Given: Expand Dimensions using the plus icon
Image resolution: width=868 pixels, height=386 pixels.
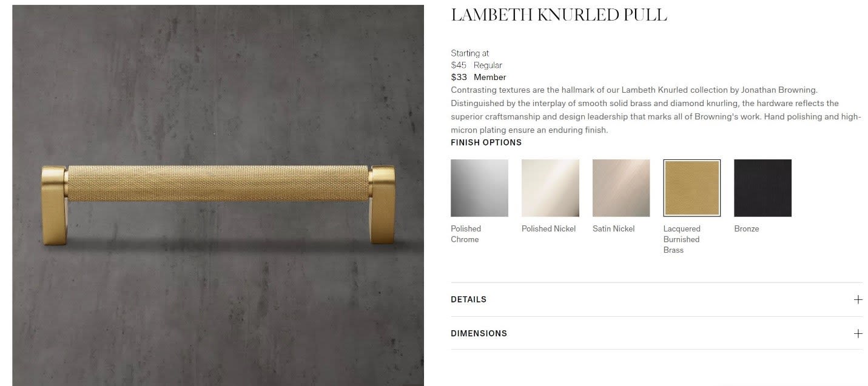Looking at the screenshot, I should 858,333.
